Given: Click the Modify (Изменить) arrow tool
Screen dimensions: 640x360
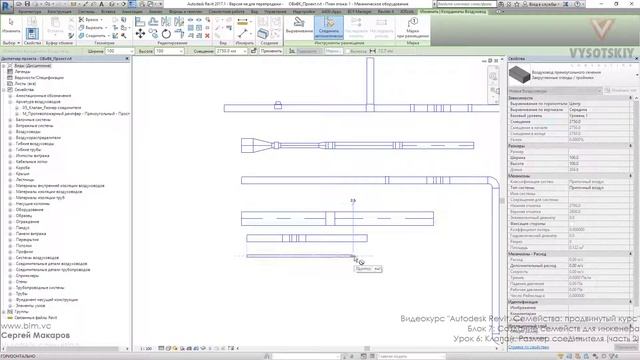Looking at the screenshot, I should click(11, 25).
